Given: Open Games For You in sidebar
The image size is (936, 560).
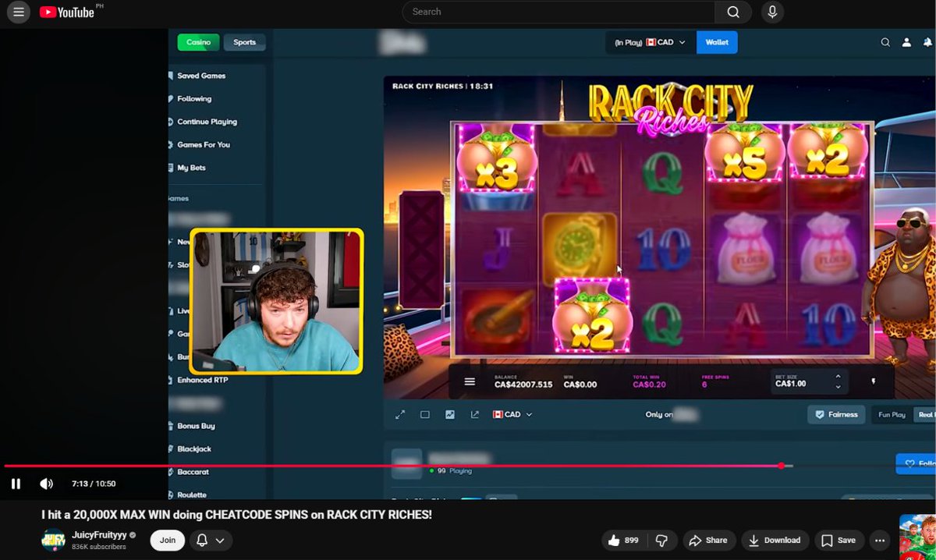Looking at the screenshot, I should (x=203, y=144).
